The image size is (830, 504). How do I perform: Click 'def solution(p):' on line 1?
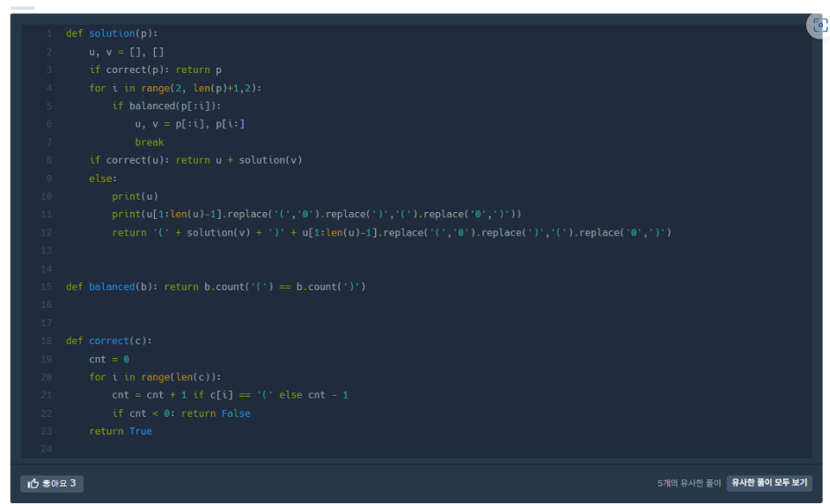point(112,33)
